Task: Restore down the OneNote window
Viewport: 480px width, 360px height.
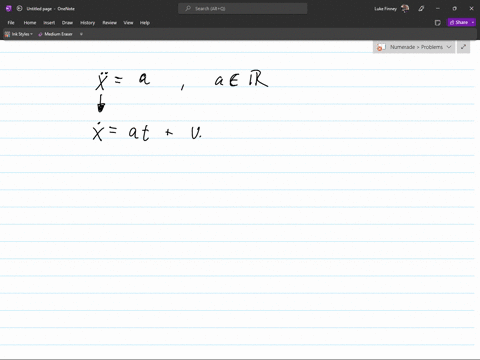Action: click(x=454, y=9)
